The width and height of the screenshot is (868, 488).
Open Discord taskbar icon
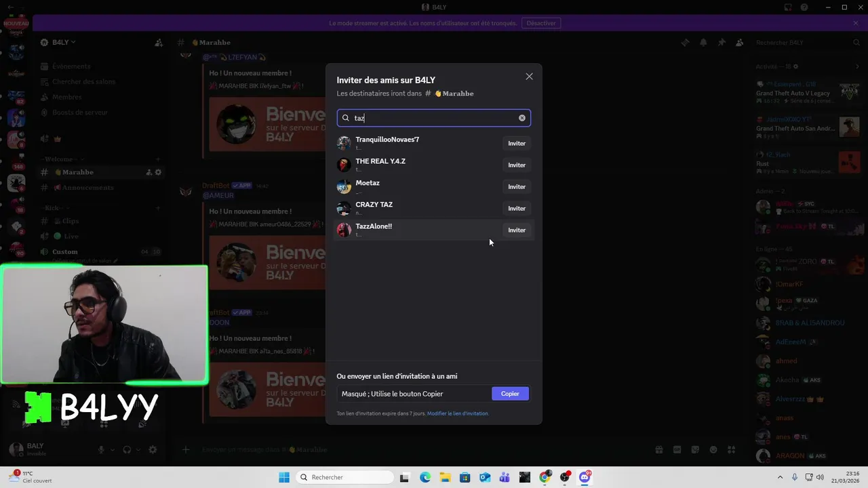(x=585, y=477)
